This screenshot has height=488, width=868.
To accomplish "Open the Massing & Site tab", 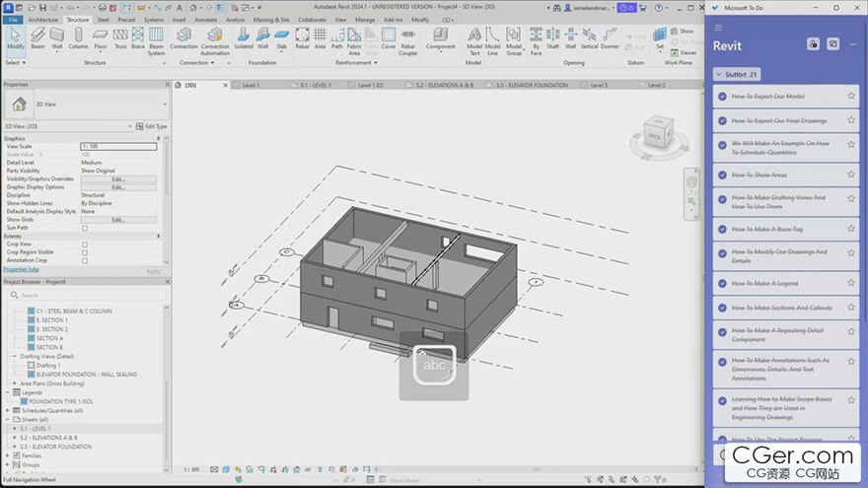I will (x=270, y=20).
